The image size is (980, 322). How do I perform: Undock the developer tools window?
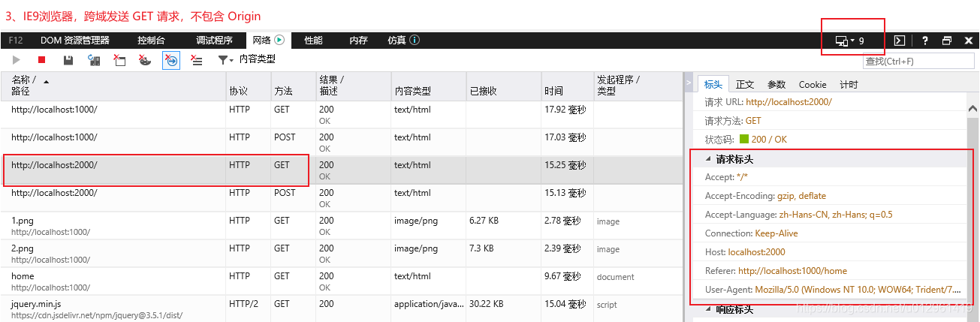point(947,41)
